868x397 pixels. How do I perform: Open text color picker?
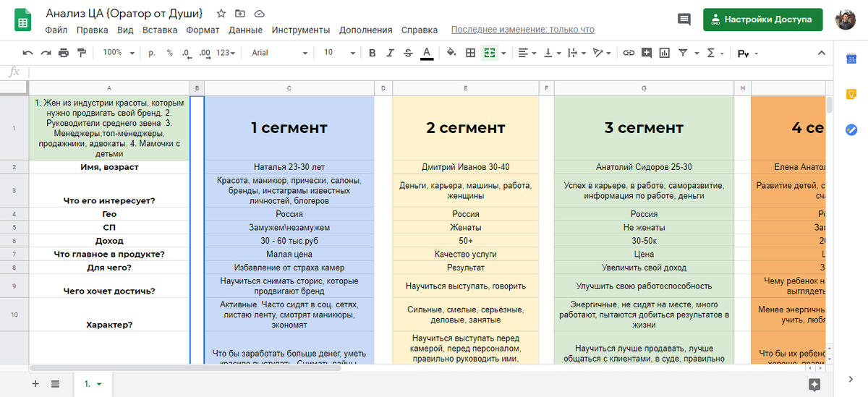pos(427,53)
